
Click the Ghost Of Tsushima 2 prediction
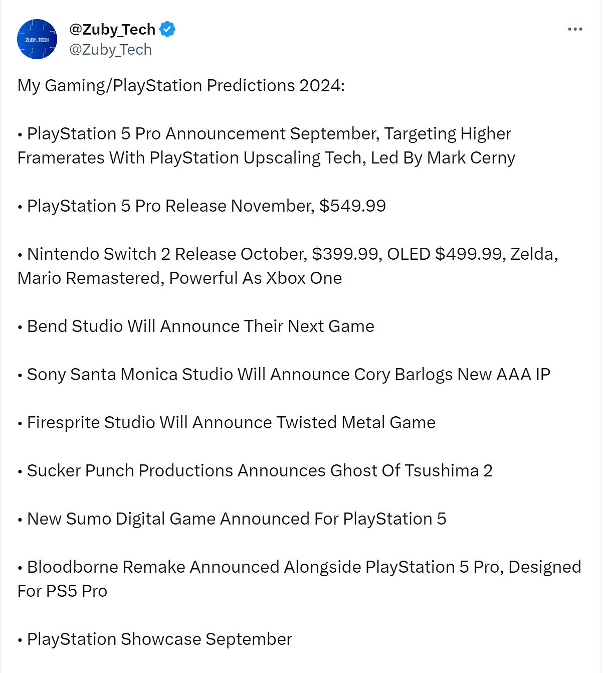coord(260,471)
